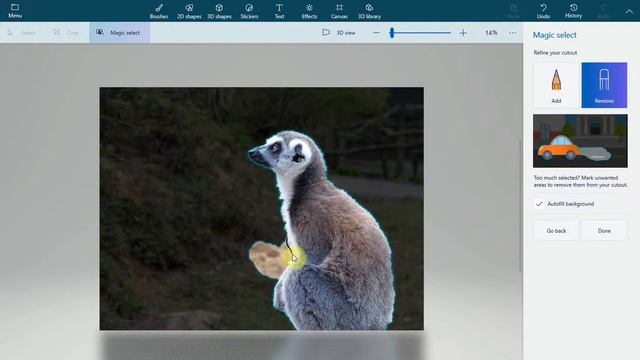Viewport: 640px width, 360px height.
Task: Choose the Remove eraser tool
Action: 604,85
